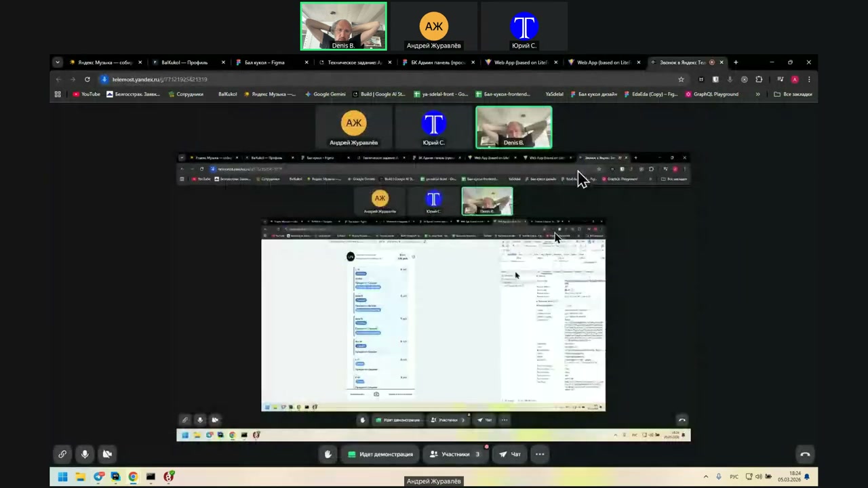Open Chrome extensions puzzle icon in outermost browser
The image size is (868, 488).
(759, 79)
